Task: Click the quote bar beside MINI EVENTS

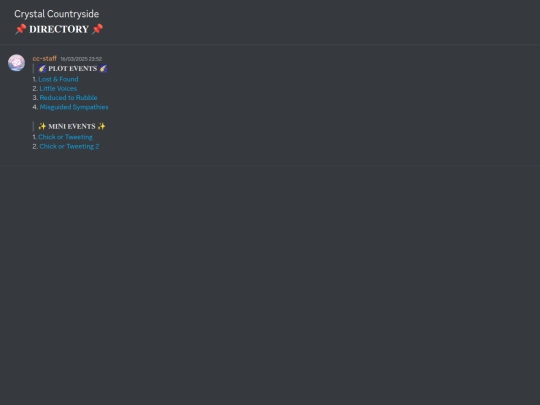Action: click(33, 126)
